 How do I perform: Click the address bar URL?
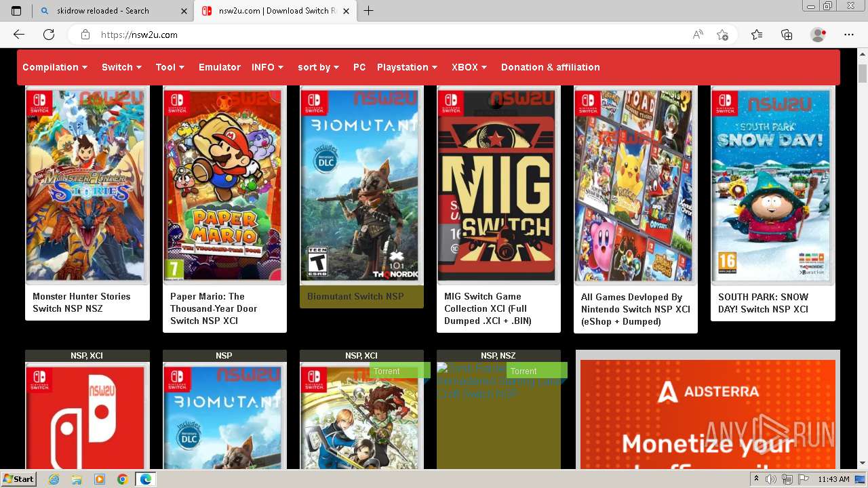click(139, 35)
